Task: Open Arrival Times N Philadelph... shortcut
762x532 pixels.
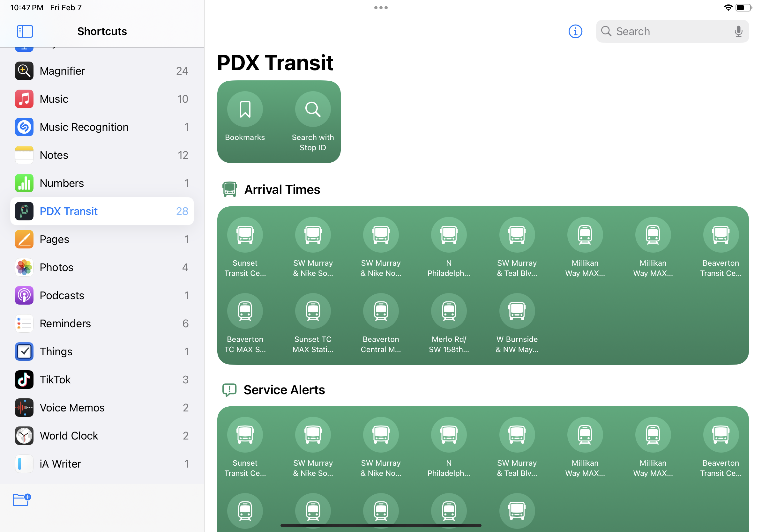Action: [449, 247]
